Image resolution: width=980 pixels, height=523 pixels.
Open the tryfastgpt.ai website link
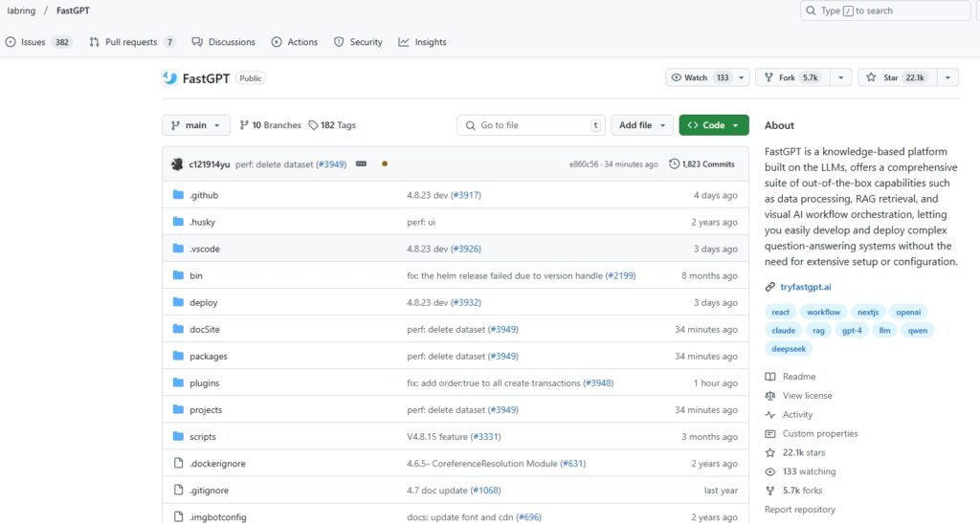click(x=807, y=287)
